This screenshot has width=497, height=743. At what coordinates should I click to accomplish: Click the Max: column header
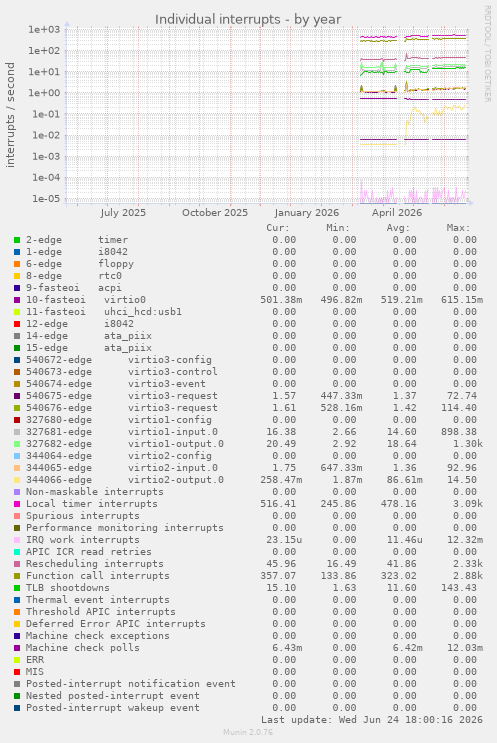(x=458, y=228)
